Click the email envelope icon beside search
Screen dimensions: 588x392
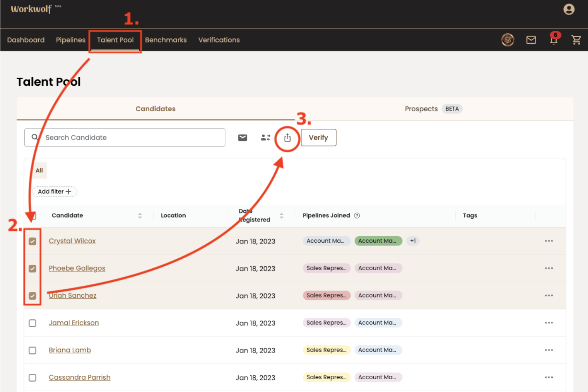click(x=243, y=138)
